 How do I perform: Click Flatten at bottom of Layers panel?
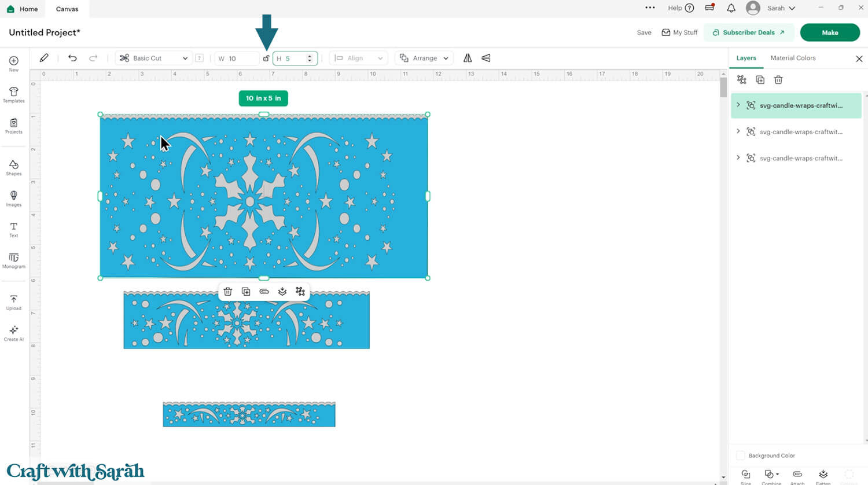[x=823, y=477]
